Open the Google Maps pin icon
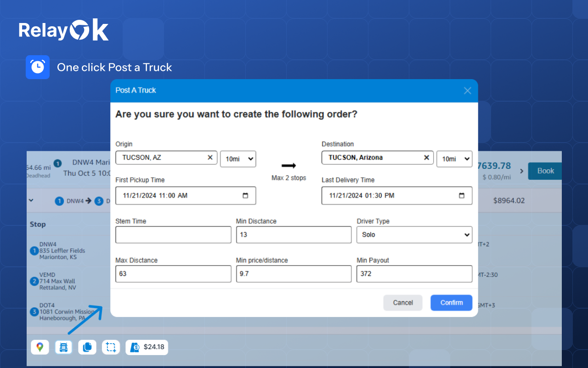 40,347
